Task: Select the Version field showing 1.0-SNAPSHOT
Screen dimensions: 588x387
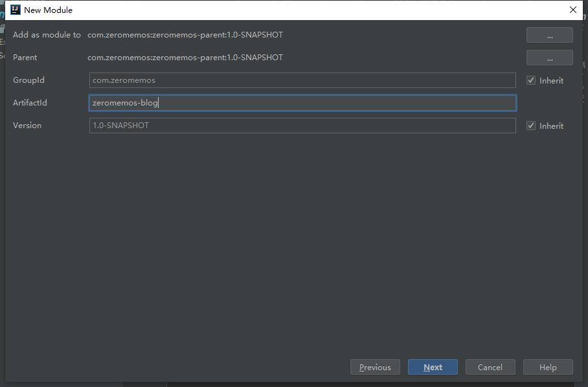Action: (302, 126)
